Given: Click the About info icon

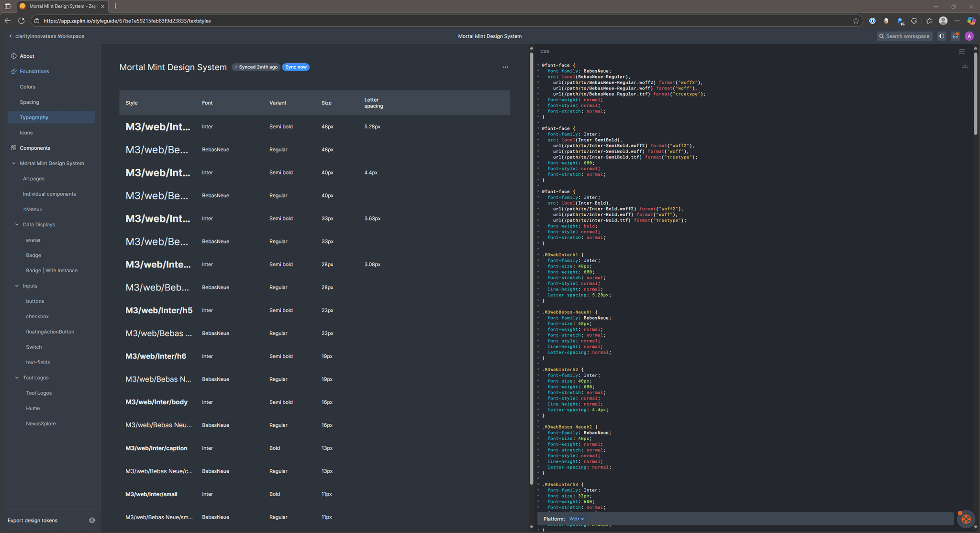Looking at the screenshot, I should (14, 56).
